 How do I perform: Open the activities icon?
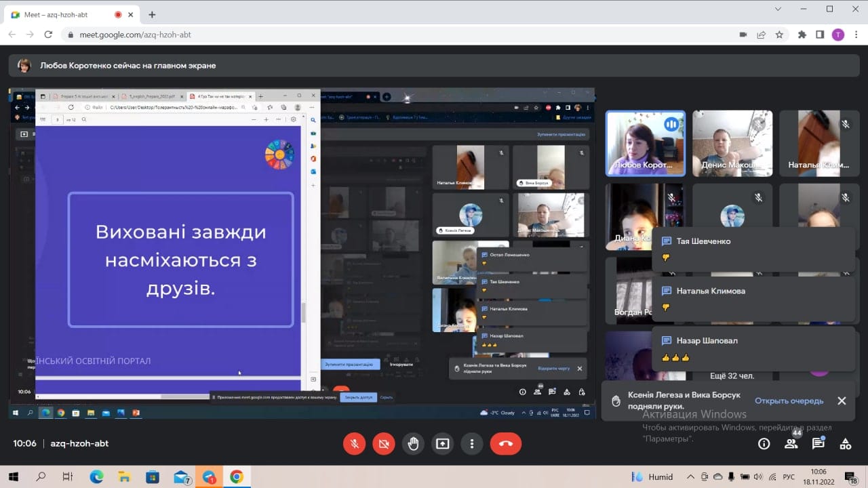[x=846, y=444]
